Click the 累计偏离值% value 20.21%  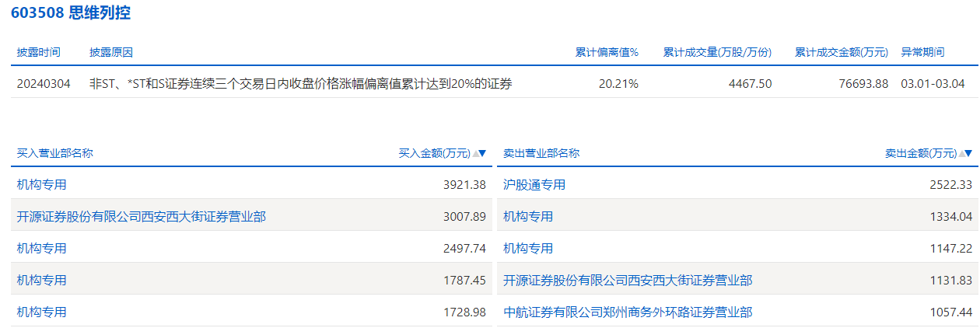pyautogui.click(x=618, y=84)
